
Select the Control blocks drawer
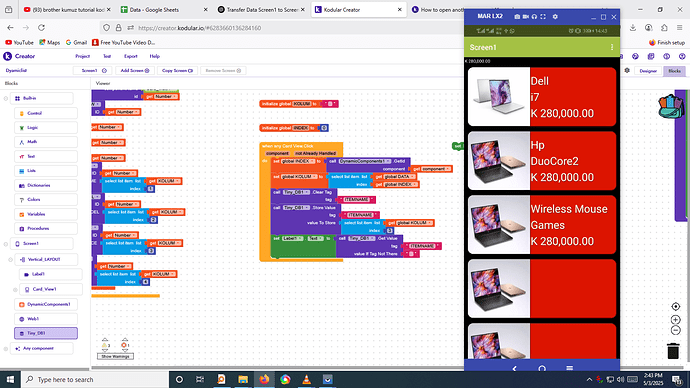[x=46, y=113]
